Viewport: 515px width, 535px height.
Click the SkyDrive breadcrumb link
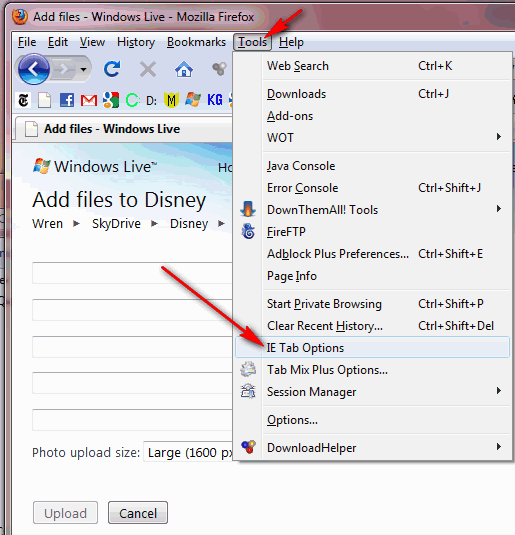pyautogui.click(x=116, y=224)
